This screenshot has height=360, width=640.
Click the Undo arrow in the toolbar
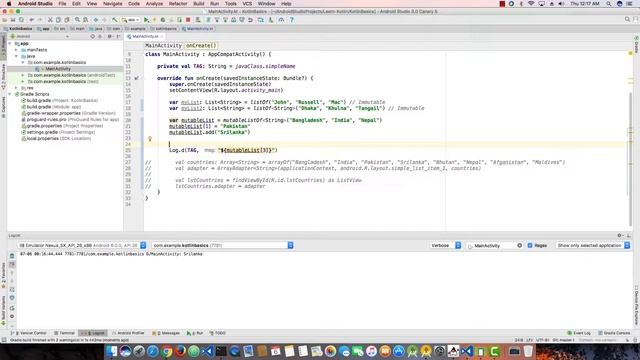pos(31,20)
